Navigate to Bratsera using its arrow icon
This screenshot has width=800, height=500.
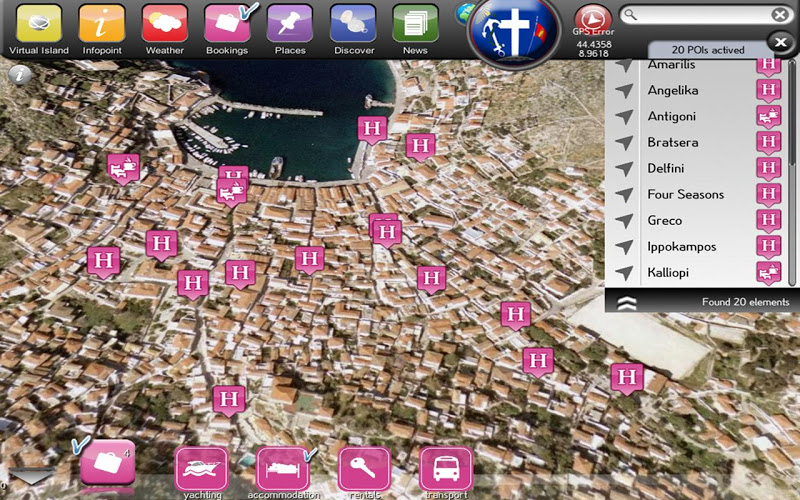[x=623, y=142]
